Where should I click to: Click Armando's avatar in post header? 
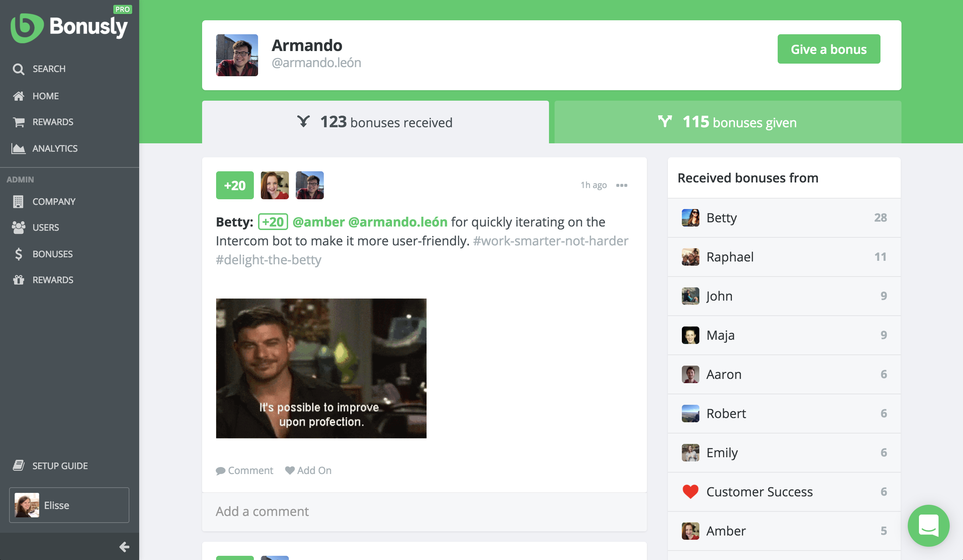[309, 185]
